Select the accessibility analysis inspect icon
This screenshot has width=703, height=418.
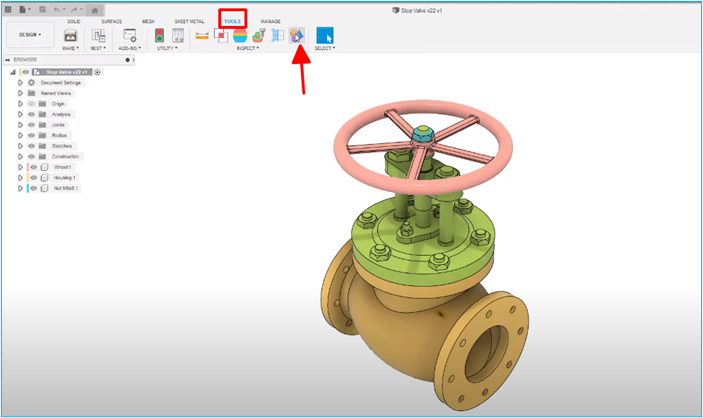coord(259,35)
